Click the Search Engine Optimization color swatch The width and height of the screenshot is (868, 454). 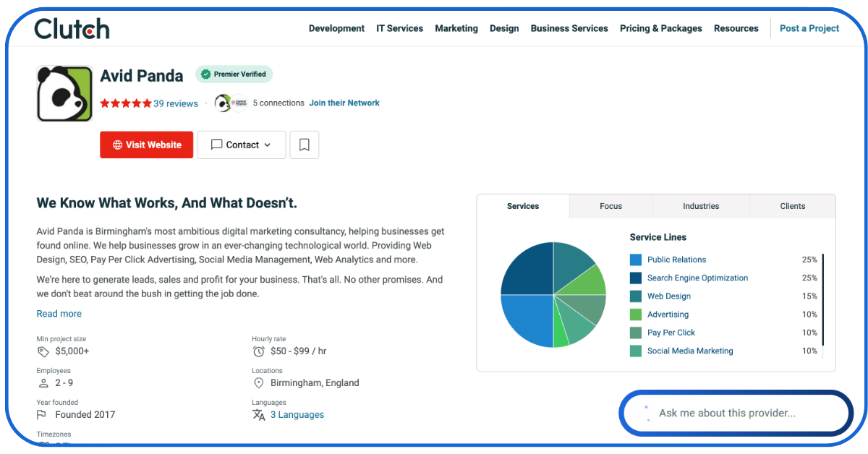[636, 278]
